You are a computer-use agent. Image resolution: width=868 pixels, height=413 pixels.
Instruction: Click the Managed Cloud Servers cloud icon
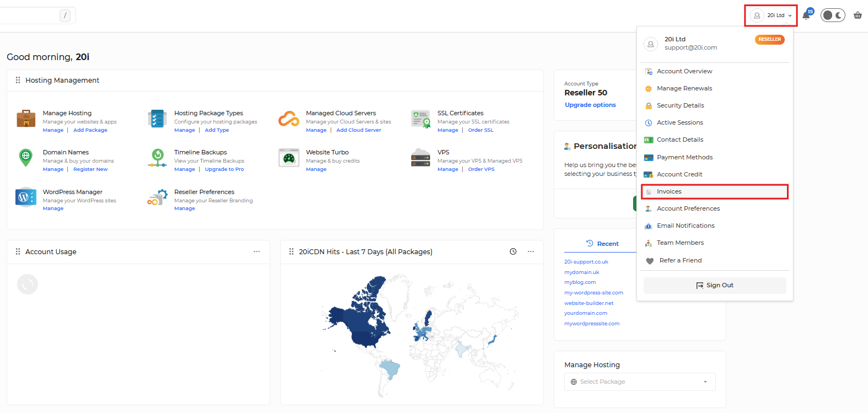289,119
